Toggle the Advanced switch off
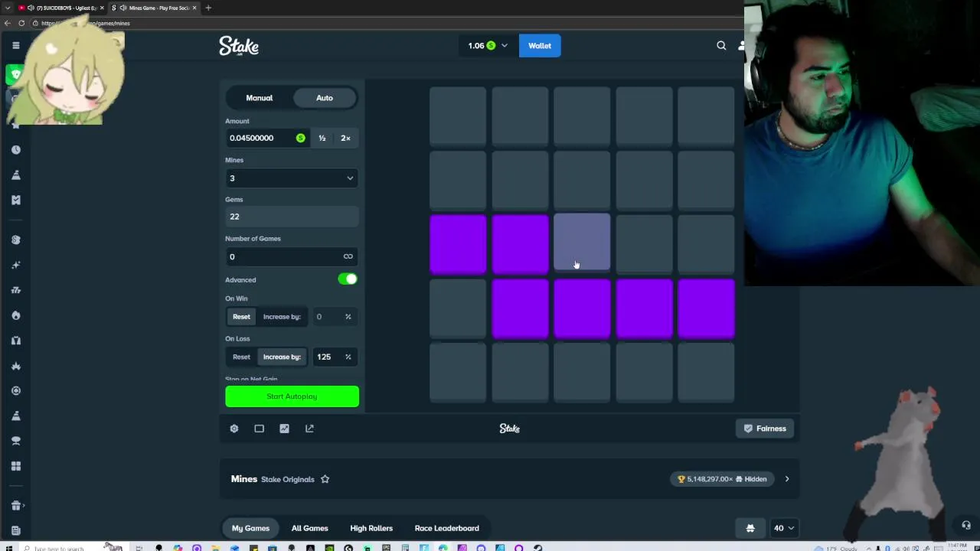This screenshot has height=551, width=980. (348, 279)
